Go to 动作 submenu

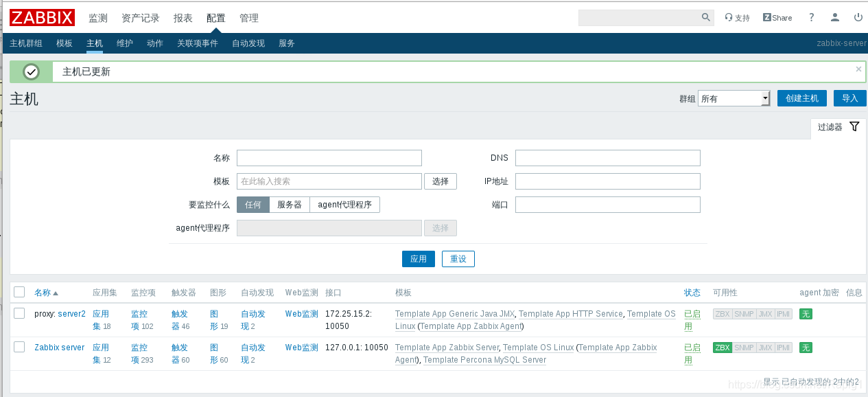pyautogui.click(x=155, y=43)
